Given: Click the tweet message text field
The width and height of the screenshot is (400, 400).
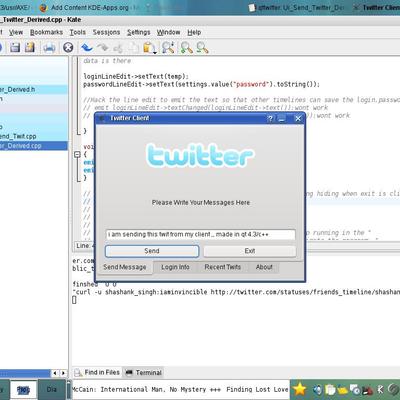Looking at the screenshot, I should tap(200, 235).
